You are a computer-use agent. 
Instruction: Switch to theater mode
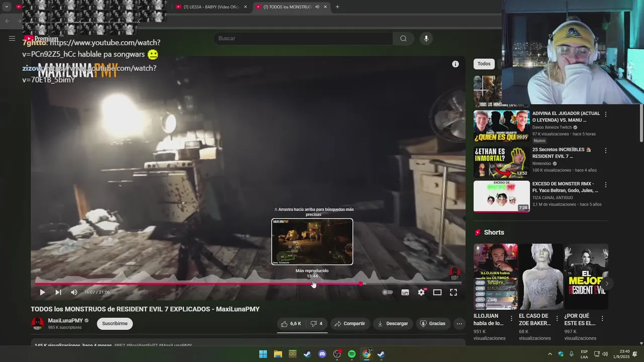click(x=437, y=292)
